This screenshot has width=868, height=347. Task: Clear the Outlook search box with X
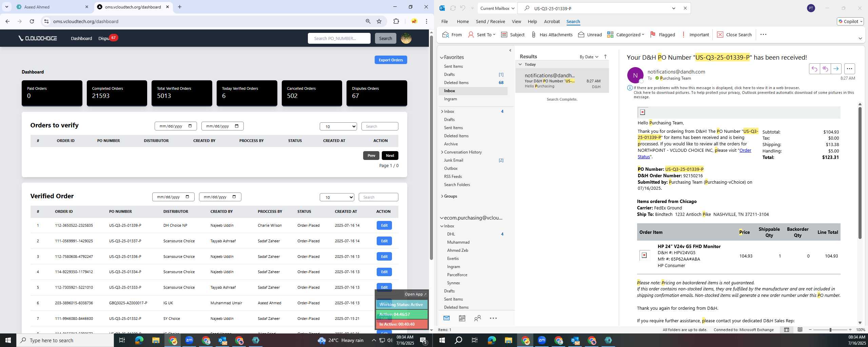tap(685, 8)
